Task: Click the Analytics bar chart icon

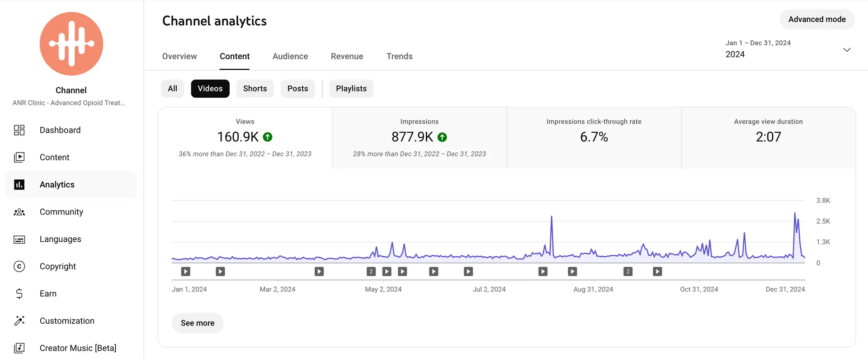Action: pyautogui.click(x=19, y=185)
